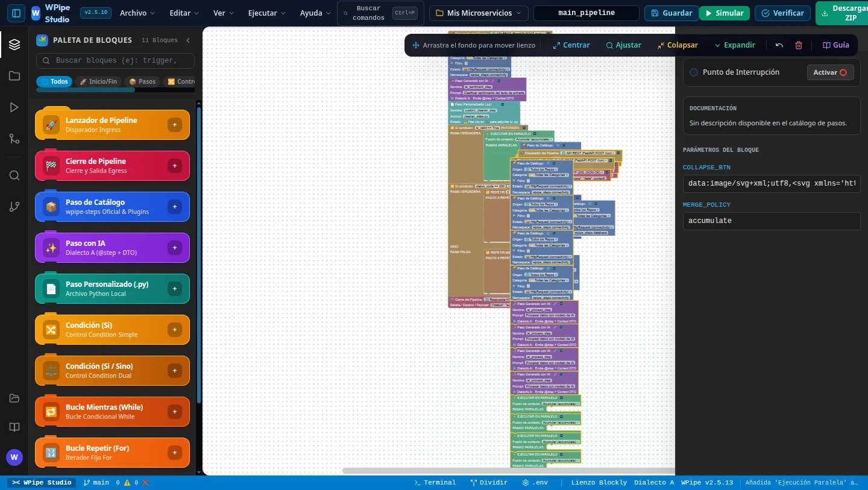
Task: Add Lanzador de Pipeline block with plus button
Action: point(175,125)
